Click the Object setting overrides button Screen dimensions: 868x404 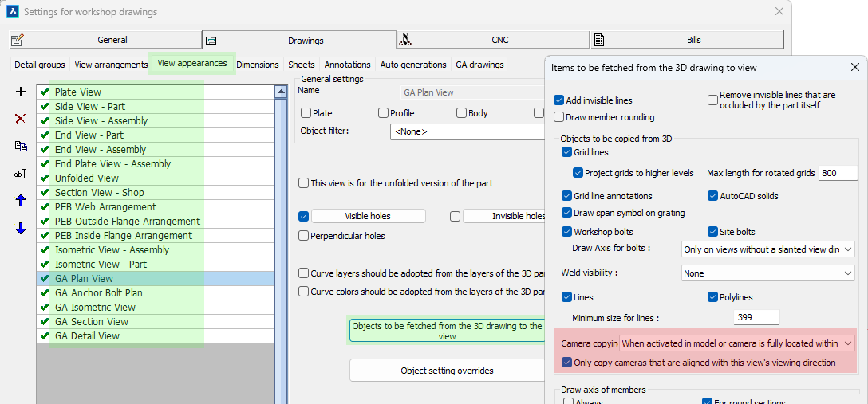(x=447, y=371)
